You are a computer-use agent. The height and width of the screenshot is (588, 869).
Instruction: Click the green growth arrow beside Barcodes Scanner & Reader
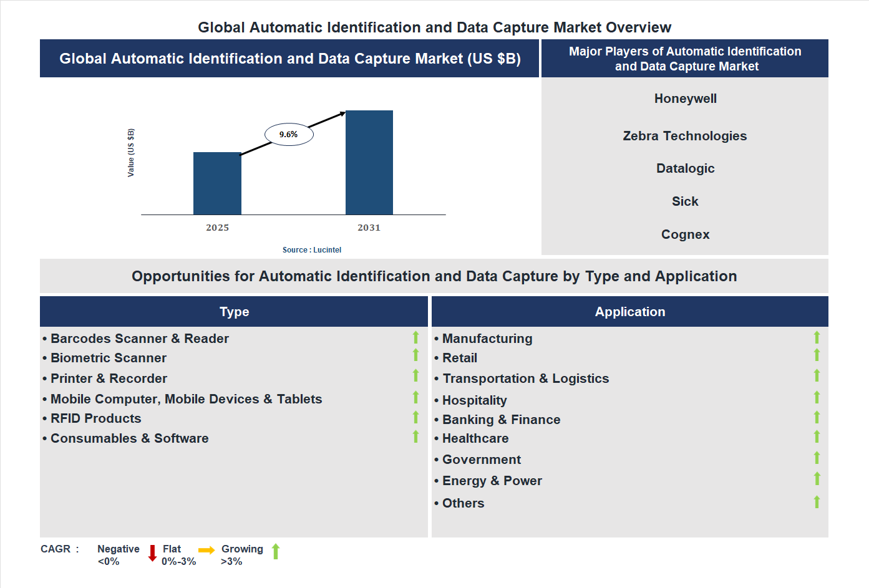(415, 337)
